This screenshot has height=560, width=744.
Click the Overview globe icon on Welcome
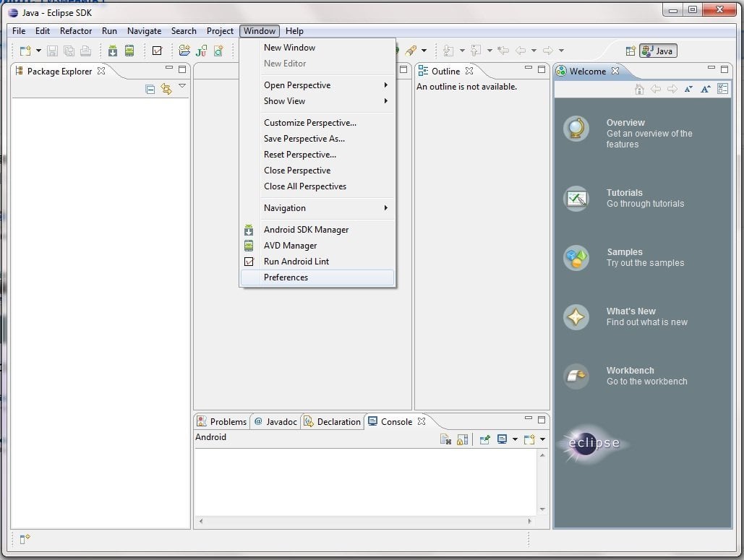click(x=576, y=129)
